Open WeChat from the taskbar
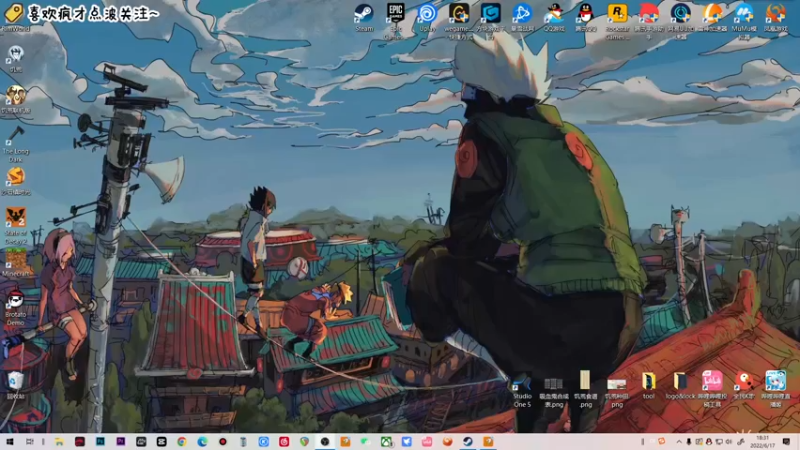 [x=366, y=442]
